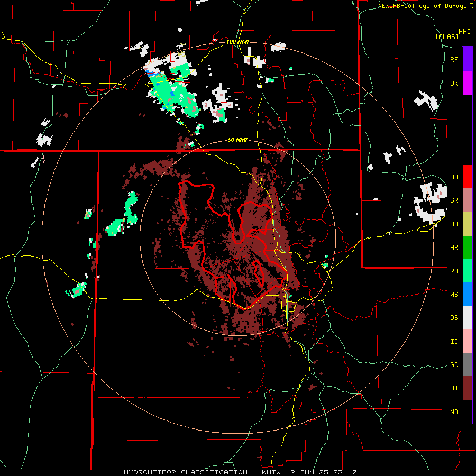Click the red HA legend color swatch
The height and width of the screenshot is (476, 476).
tap(467, 177)
